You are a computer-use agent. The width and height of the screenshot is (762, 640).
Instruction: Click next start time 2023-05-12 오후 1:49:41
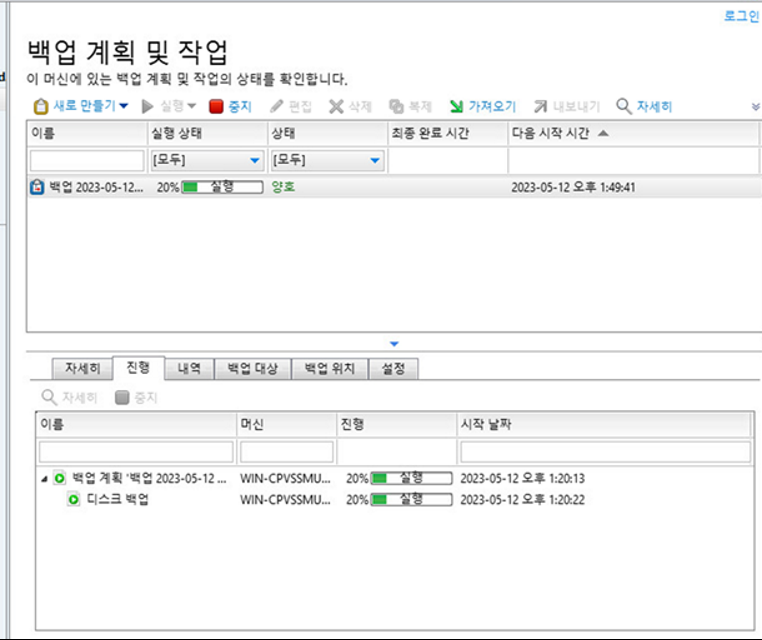click(573, 187)
